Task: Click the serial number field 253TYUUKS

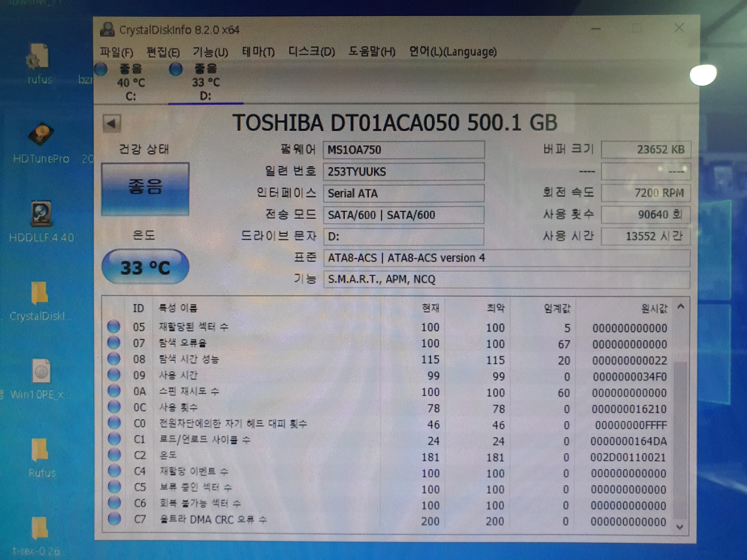Action: point(404,171)
